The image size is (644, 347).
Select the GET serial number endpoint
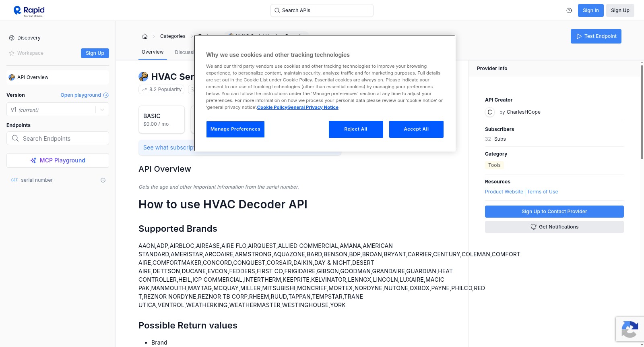[x=58, y=180]
